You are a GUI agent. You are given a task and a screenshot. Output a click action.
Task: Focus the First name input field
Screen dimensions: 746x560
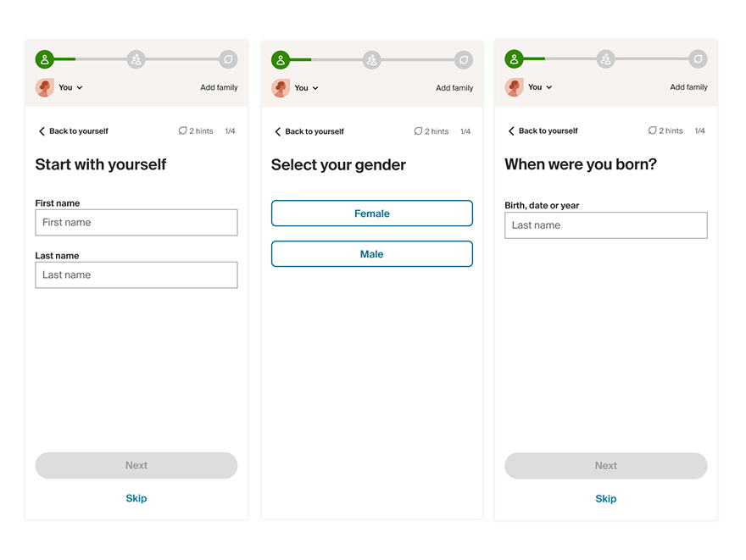[136, 223]
